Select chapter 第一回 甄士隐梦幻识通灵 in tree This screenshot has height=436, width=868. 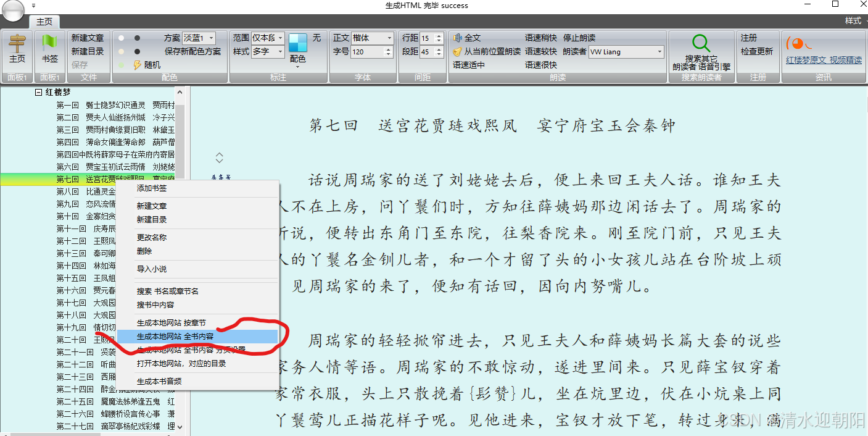pos(116,105)
